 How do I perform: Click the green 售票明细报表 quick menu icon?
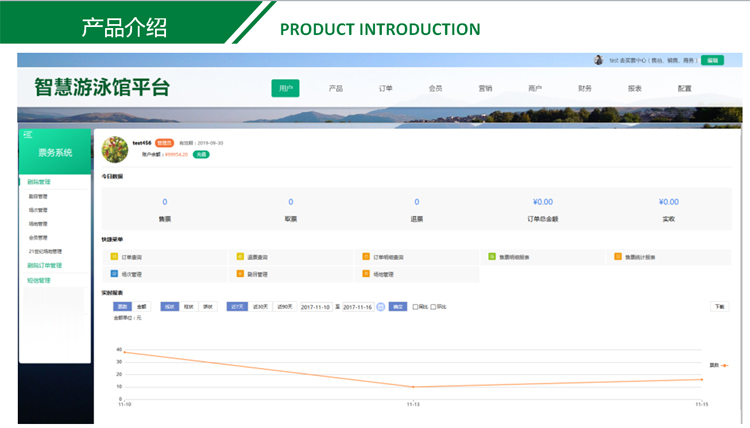tap(492, 257)
